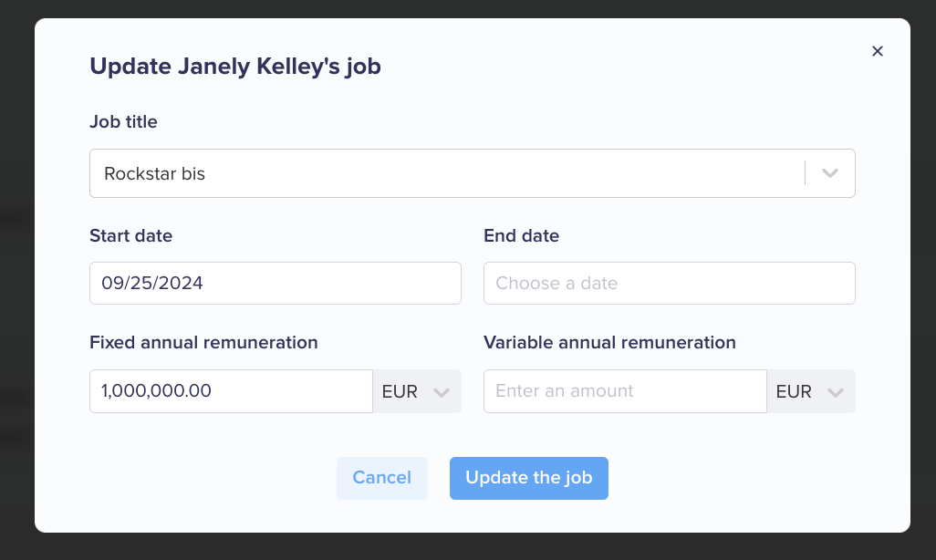
Task: Open the End date picker field
Action: [670, 283]
